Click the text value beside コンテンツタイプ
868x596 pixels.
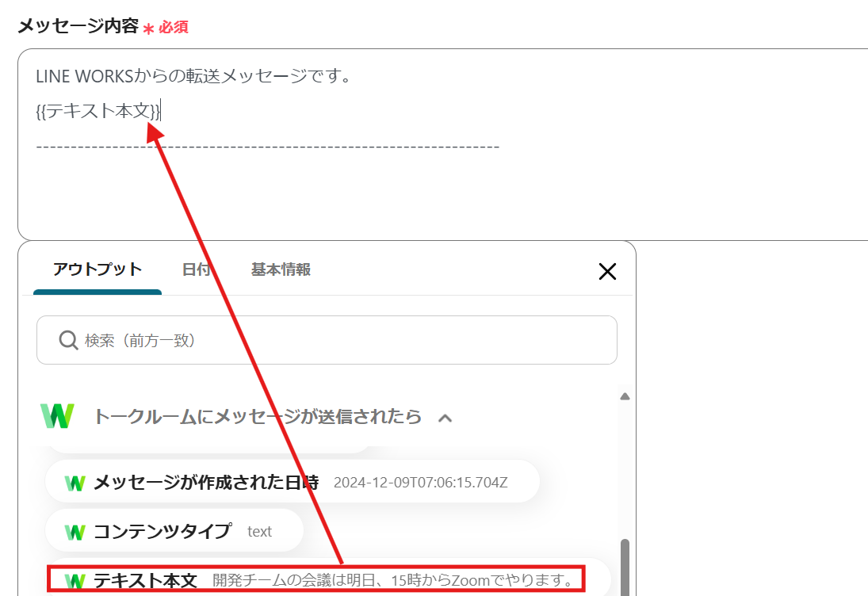pyautogui.click(x=260, y=532)
